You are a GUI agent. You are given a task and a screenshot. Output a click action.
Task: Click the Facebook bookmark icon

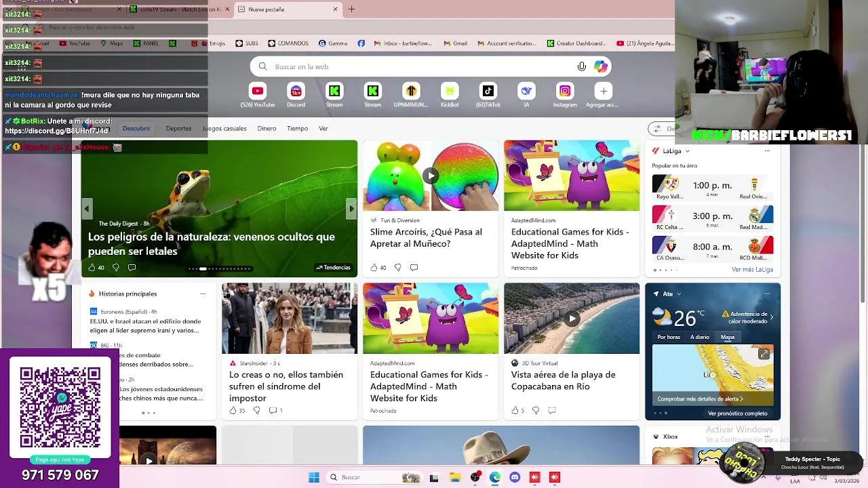pos(361,43)
